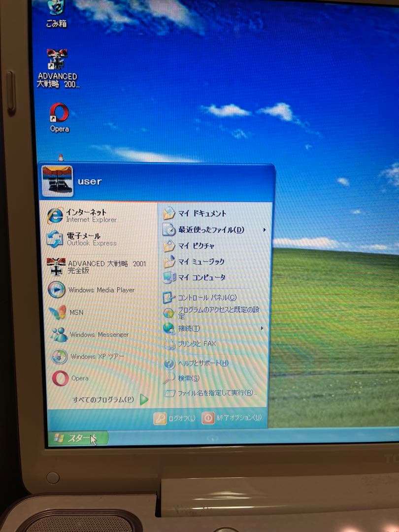Open the ADVANCED 大戦略 desktop shortcut icon

click(x=57, y=59)
